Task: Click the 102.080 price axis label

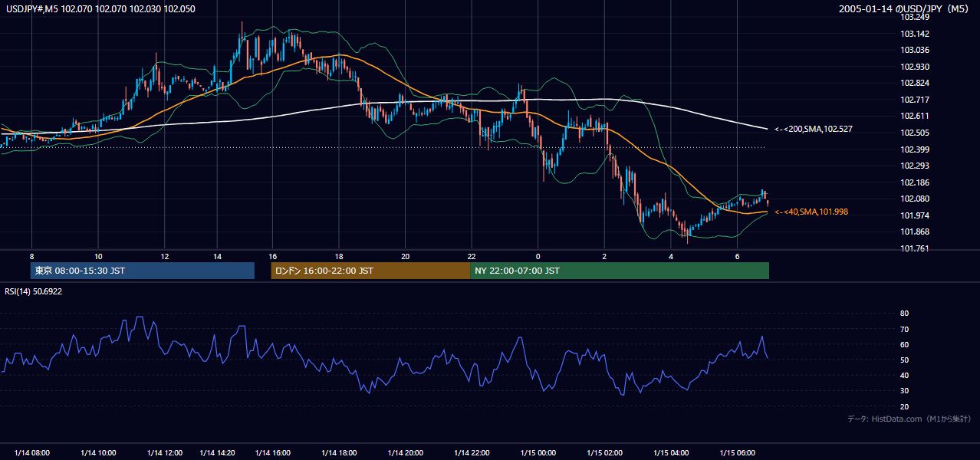Action: [915, 199]
